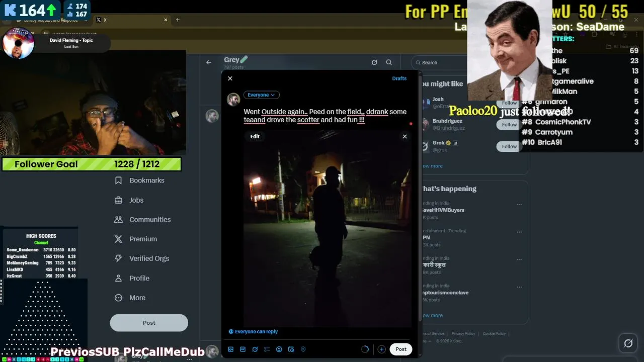This screenshot has width=644, height=362.
Task: Add another post to the thread
Action: 382,349
